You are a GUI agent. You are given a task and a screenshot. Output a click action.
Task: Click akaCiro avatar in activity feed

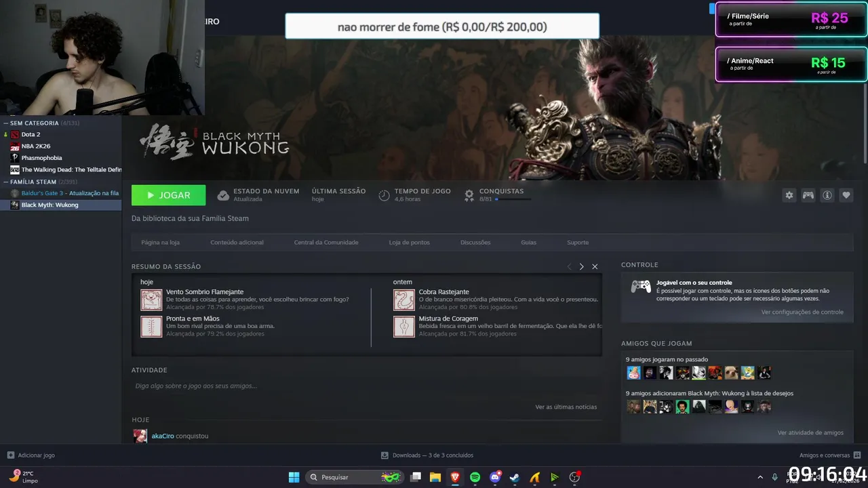[140, 436]
